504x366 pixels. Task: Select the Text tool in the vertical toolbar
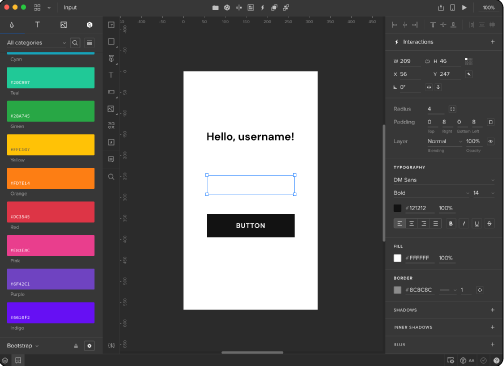pyautogui.click(x=111, y=75)
